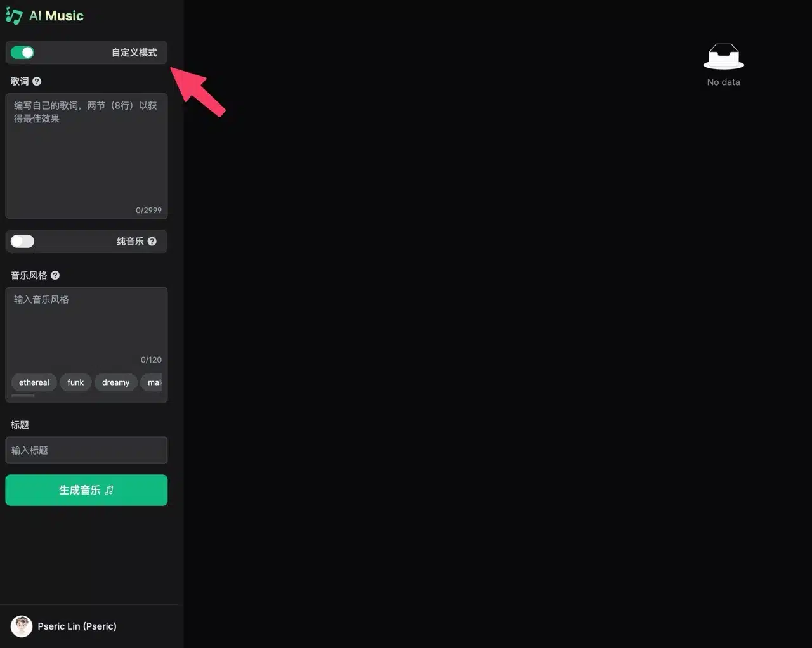Click the partially visible mal style tag
Screen dimensions: 812x648
[152, 382]
